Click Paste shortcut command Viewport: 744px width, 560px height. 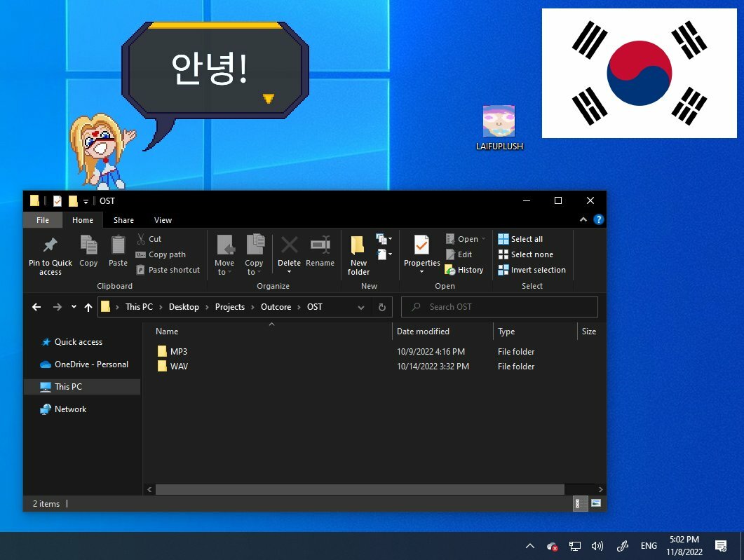point(168,270)
